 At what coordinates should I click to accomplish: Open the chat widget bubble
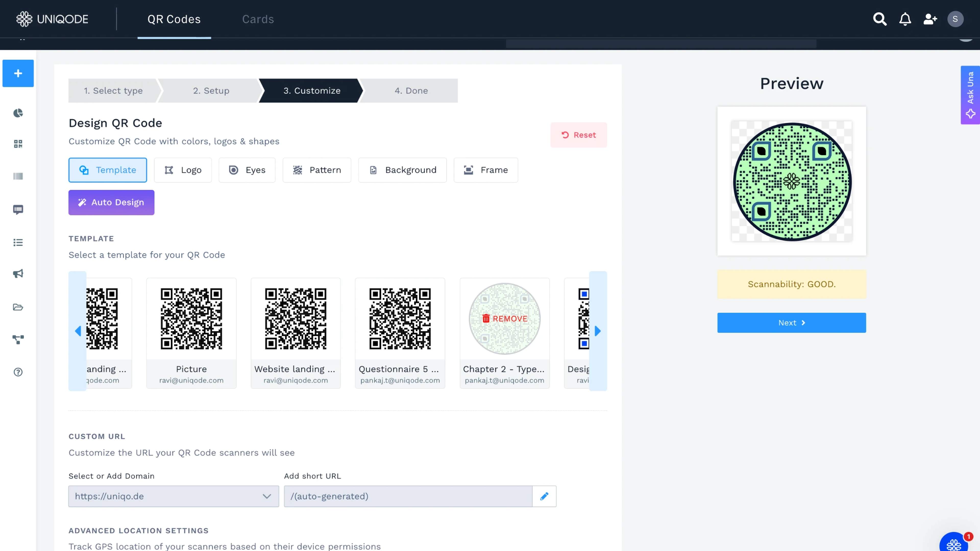pyautogui.click(x=954, y=543)
